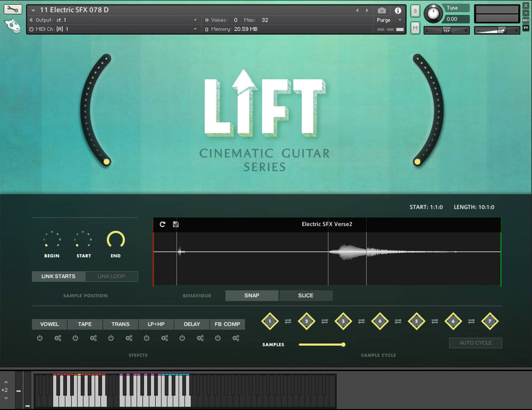
Task: Save the sample using the floppy disk icon
Action: pos(176,224)
